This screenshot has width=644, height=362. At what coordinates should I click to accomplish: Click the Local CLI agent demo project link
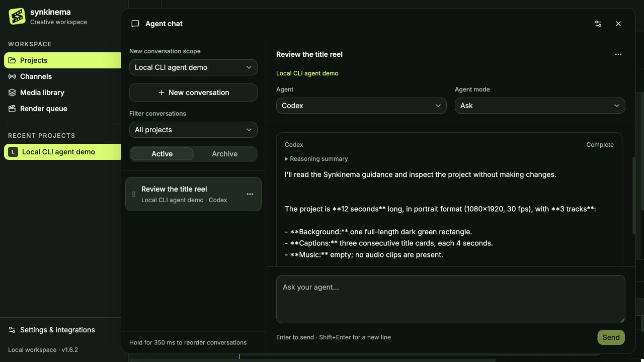(x=307, y=73)
